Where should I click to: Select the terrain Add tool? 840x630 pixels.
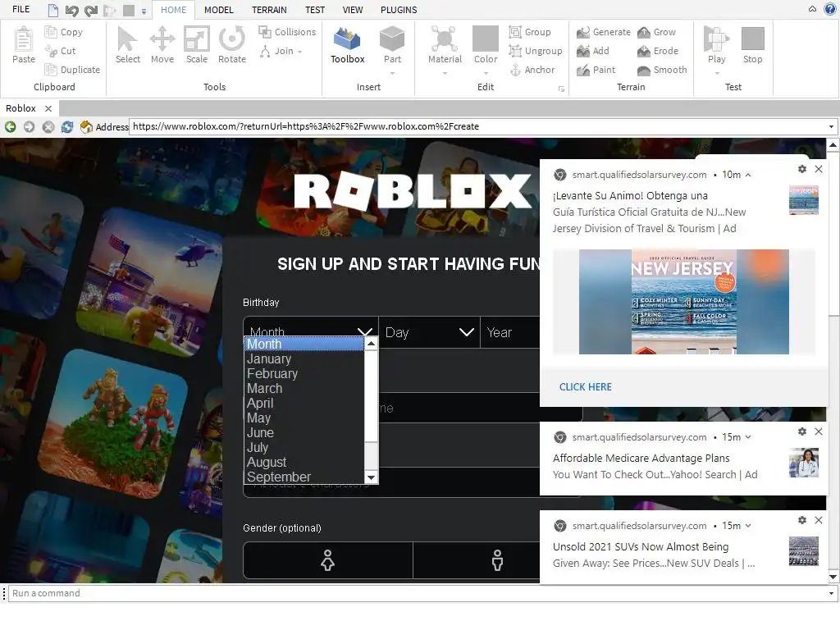tap(592, 51)
